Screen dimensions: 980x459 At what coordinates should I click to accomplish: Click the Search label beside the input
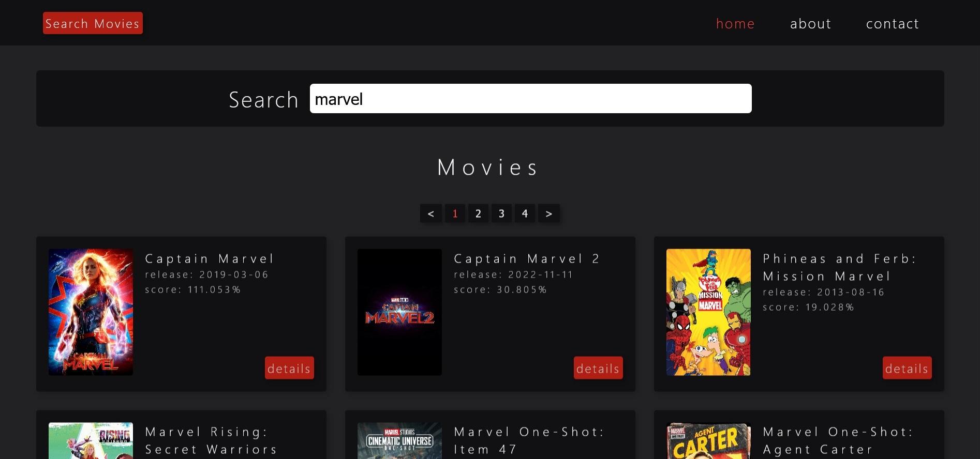click(264, 100)
